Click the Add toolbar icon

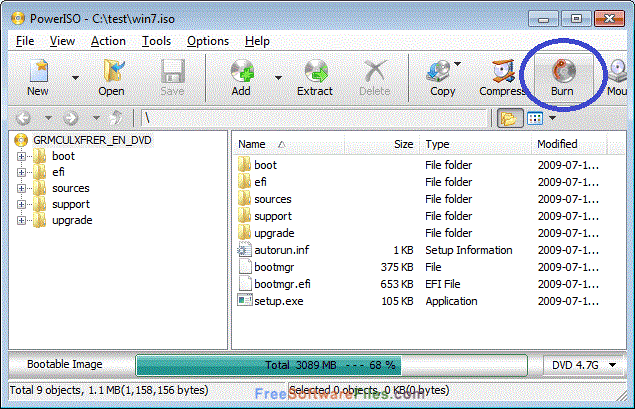click(x=242, y=71)
